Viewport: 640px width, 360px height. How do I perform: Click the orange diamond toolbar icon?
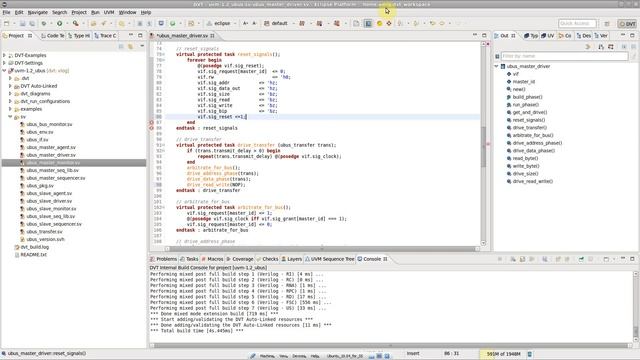tap(389, 24)
